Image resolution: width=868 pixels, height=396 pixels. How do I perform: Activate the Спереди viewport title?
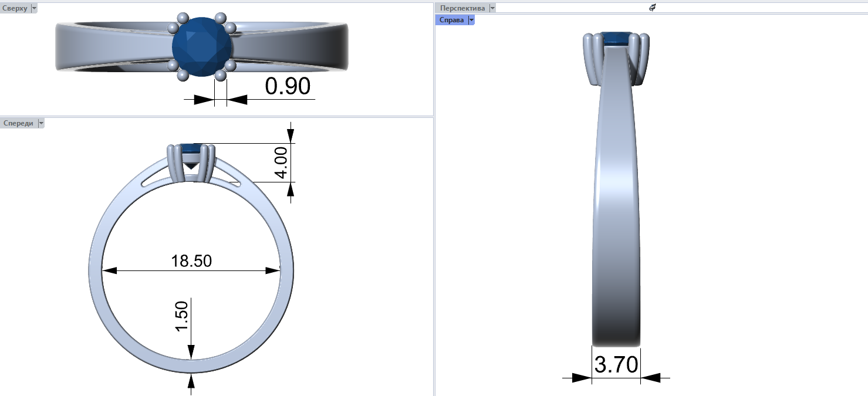(x=19, y=123)
